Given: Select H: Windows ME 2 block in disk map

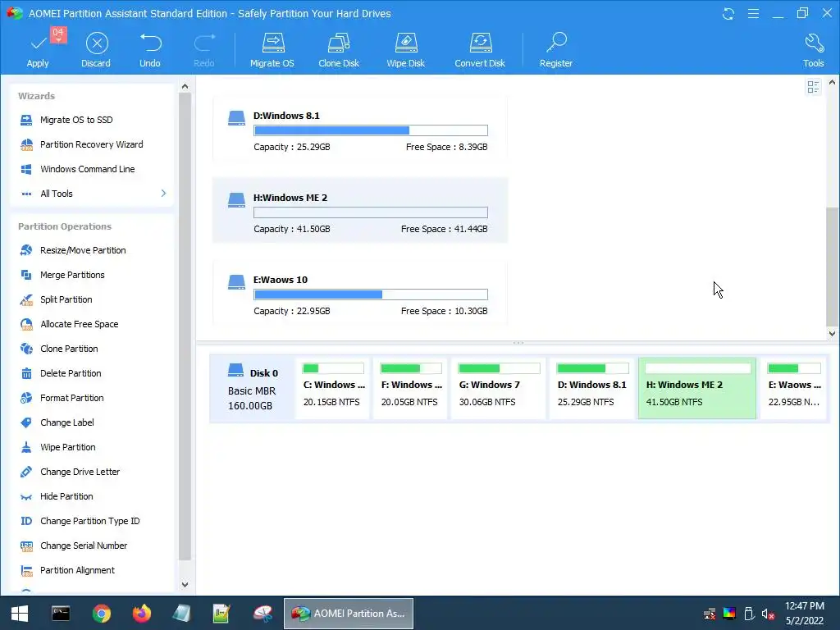Looking at the screenshot, I should (697, 389).
